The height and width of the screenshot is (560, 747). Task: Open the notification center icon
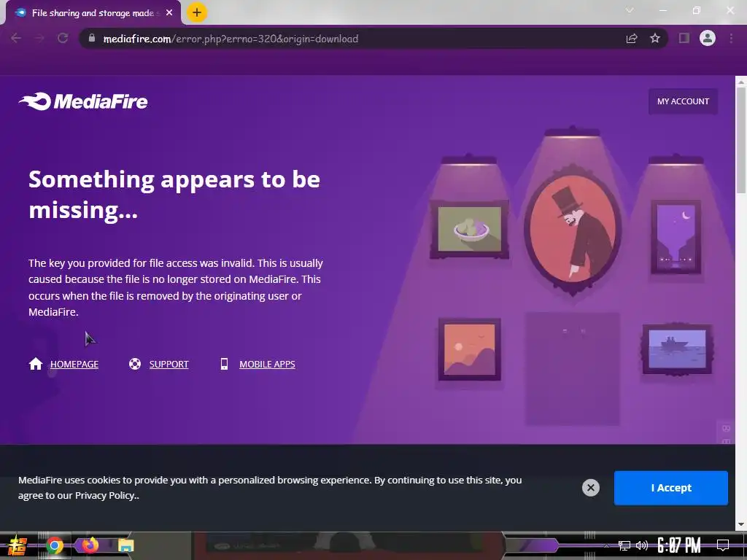[x=723, y=545]
